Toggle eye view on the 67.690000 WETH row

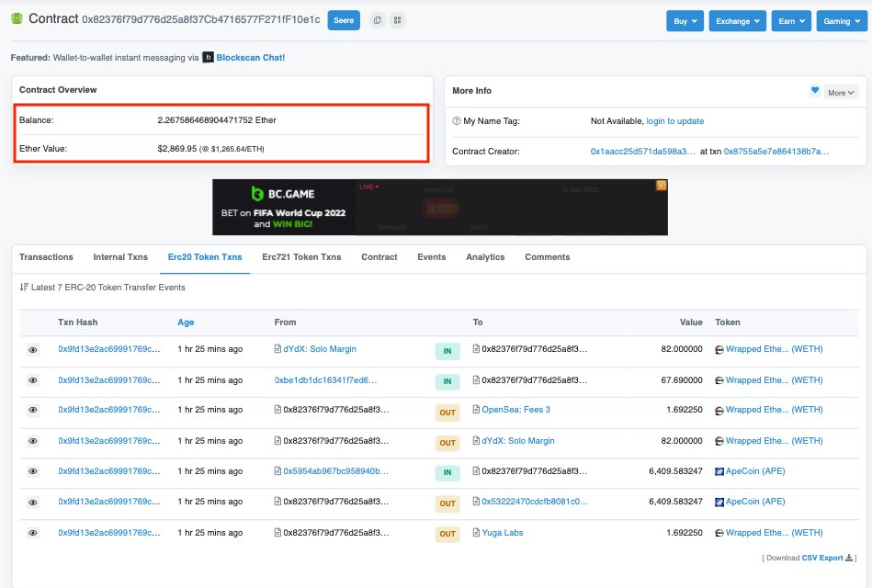click(x=33, y=380)
